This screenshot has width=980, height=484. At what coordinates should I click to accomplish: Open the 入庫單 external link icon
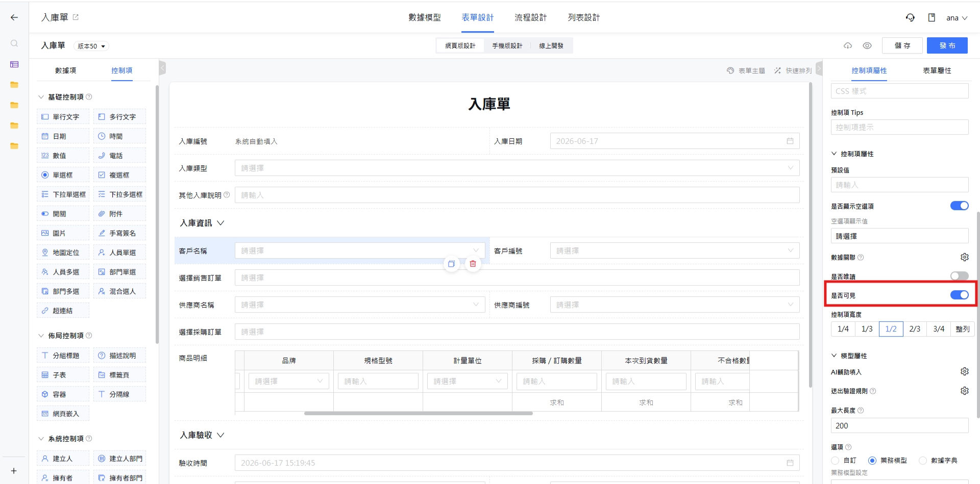76,17
